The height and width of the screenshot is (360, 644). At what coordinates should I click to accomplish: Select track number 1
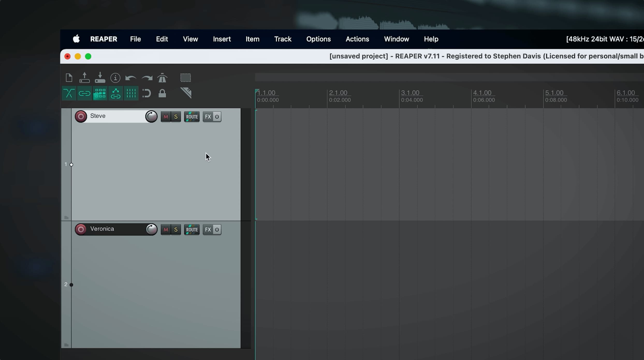(66, 164)
